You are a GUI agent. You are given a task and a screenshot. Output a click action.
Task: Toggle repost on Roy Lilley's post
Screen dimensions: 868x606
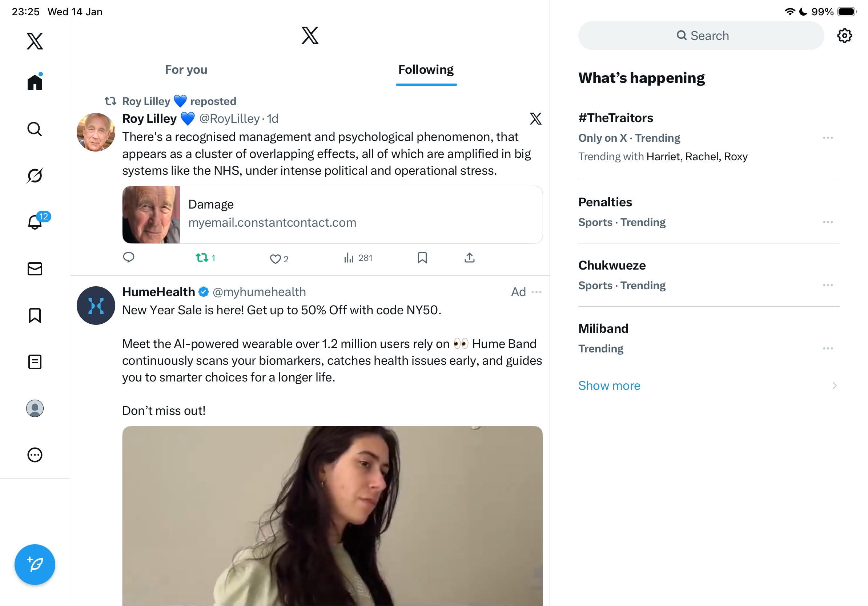coord(202,258)
